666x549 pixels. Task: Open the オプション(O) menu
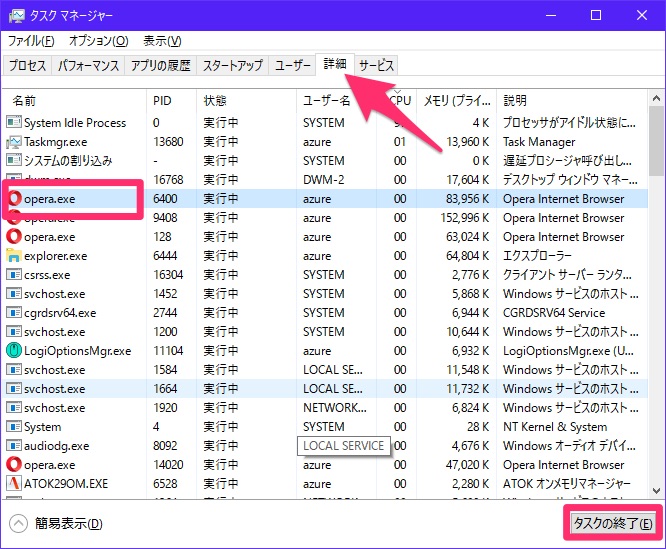[99, 41]
